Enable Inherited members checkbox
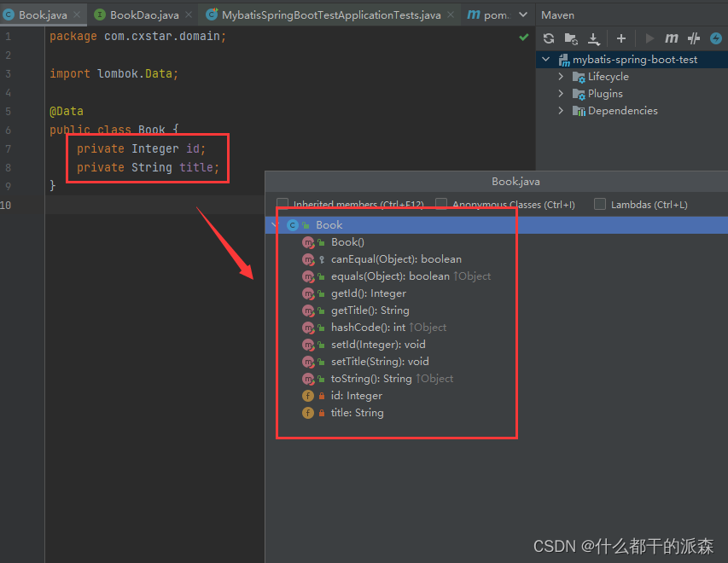 (282, 204)
